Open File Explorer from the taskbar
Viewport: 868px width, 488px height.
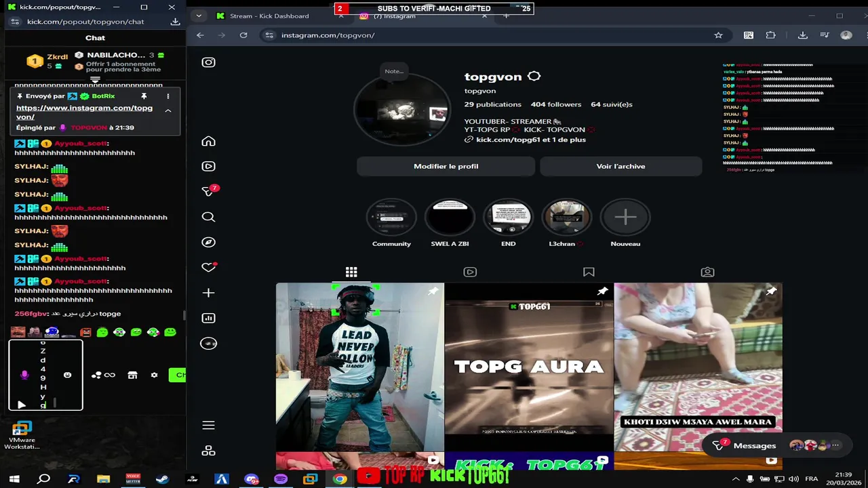tap(103, 479)
